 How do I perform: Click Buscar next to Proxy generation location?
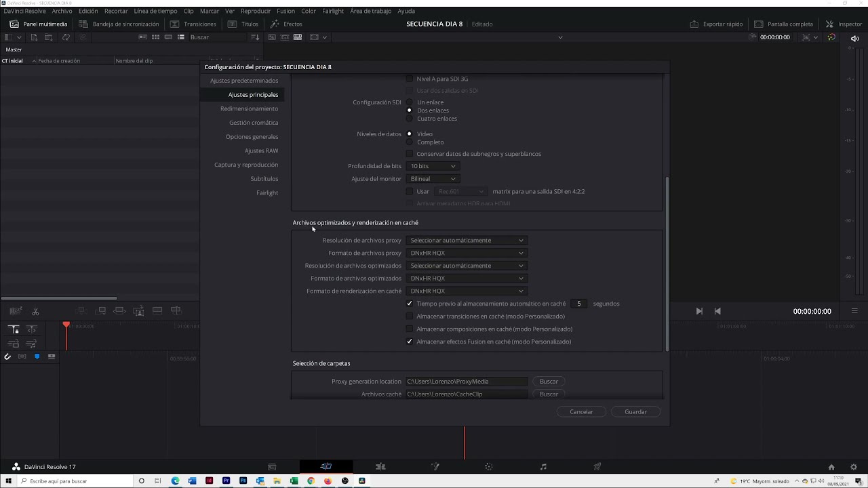[x=549, y=382]
